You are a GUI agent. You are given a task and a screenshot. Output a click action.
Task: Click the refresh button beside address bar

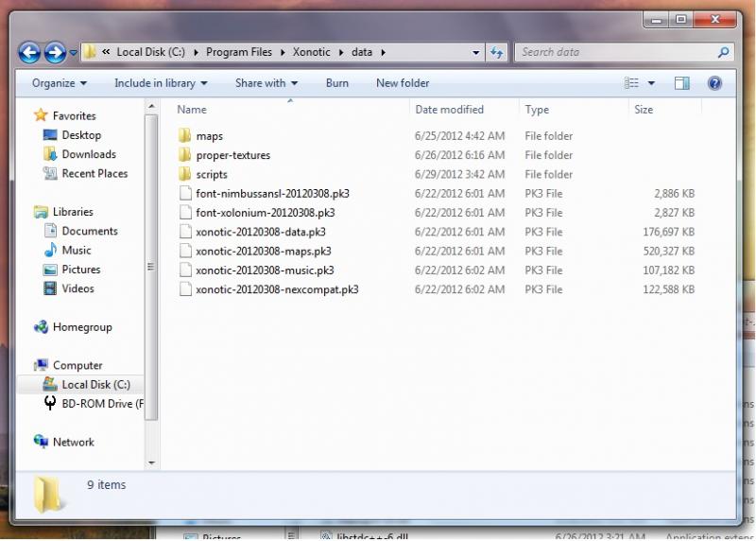coord(497,53)
